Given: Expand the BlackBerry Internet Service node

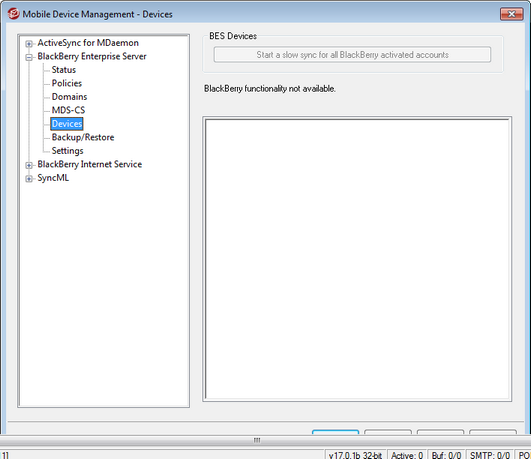Looking at the screenshot, I should pos(29,165).
